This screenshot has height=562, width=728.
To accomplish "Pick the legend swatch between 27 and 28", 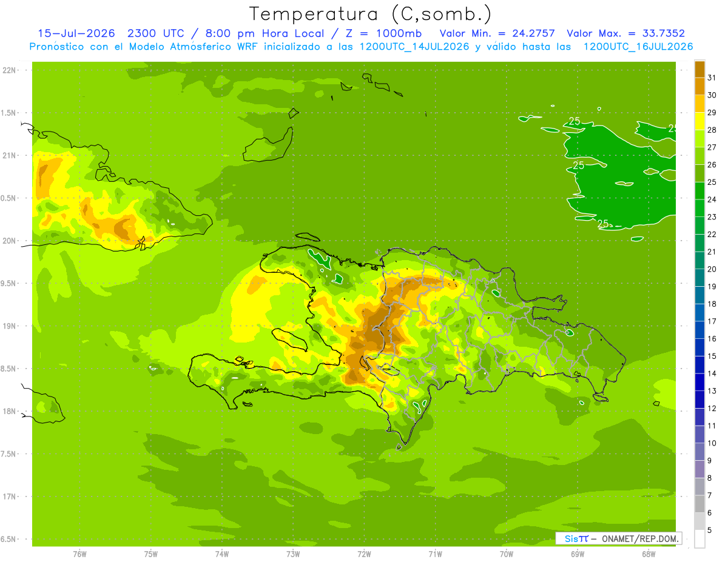I will coord(699,138).
